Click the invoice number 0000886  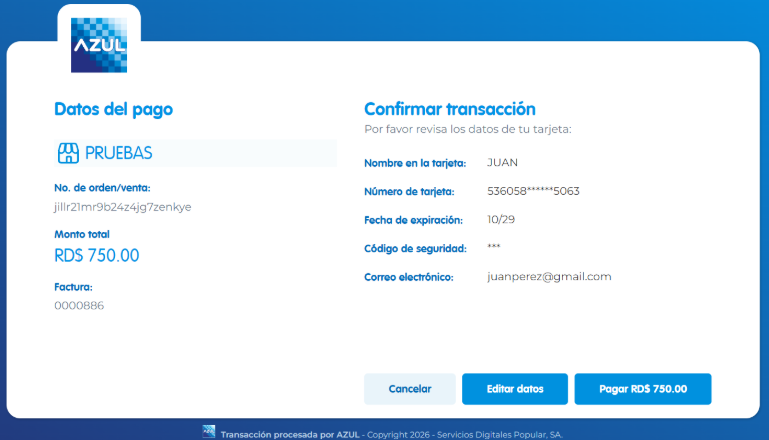pyautogui.click(x=79, y=306)
